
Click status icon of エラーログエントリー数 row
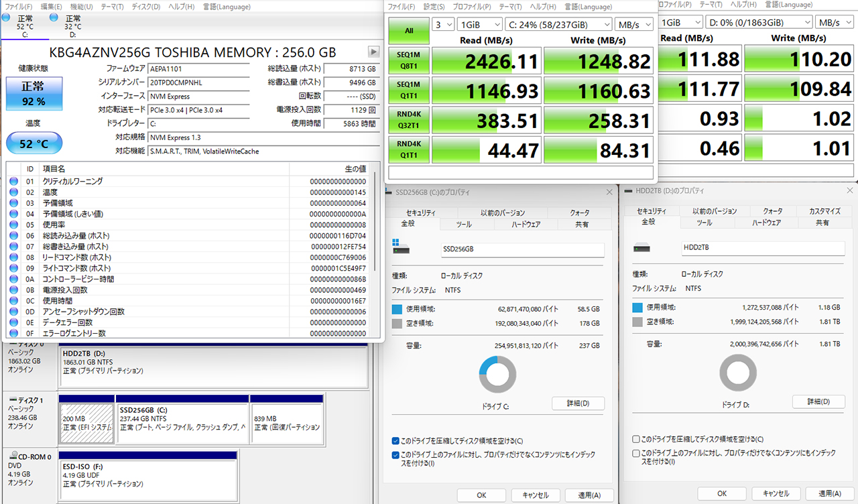[x=14, y=333]
